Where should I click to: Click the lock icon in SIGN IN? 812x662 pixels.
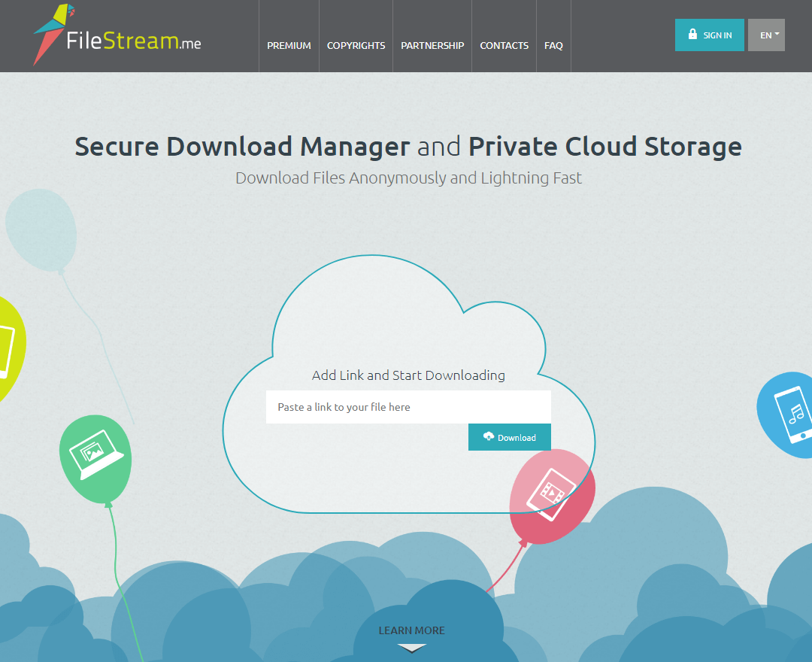point(692,34)
